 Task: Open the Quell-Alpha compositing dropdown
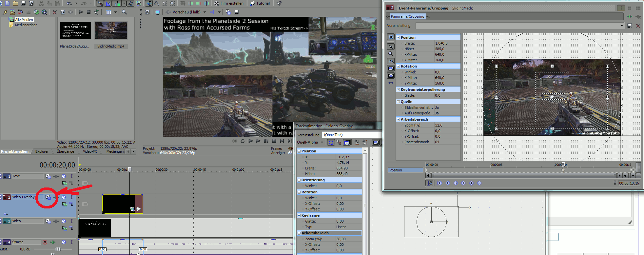click(310, 142)
